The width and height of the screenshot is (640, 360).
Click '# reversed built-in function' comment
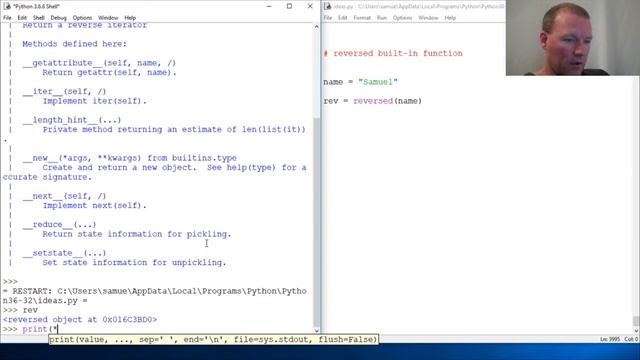393,53
